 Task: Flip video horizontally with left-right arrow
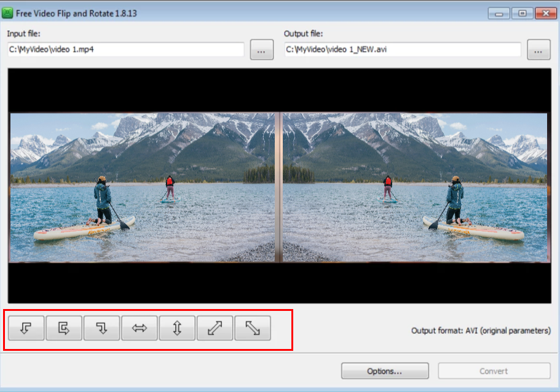pos(140,327)
